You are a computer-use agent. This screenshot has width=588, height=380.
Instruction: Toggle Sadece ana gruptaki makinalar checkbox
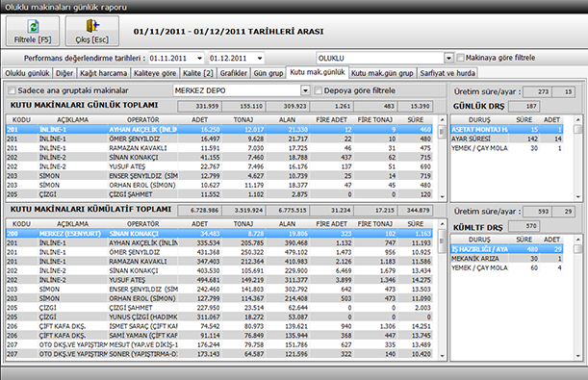pyautogui.click(x=12, y=90)
